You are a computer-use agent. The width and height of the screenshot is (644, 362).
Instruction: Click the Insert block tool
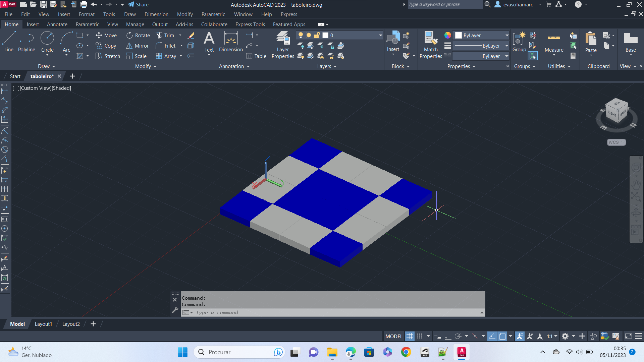click(393, 42)
